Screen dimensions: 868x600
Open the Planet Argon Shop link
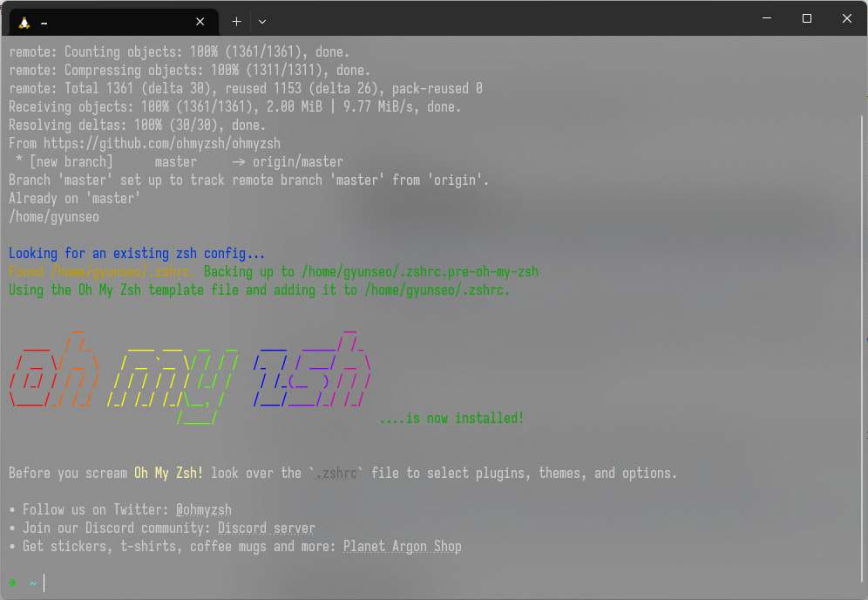coord(402,546)
